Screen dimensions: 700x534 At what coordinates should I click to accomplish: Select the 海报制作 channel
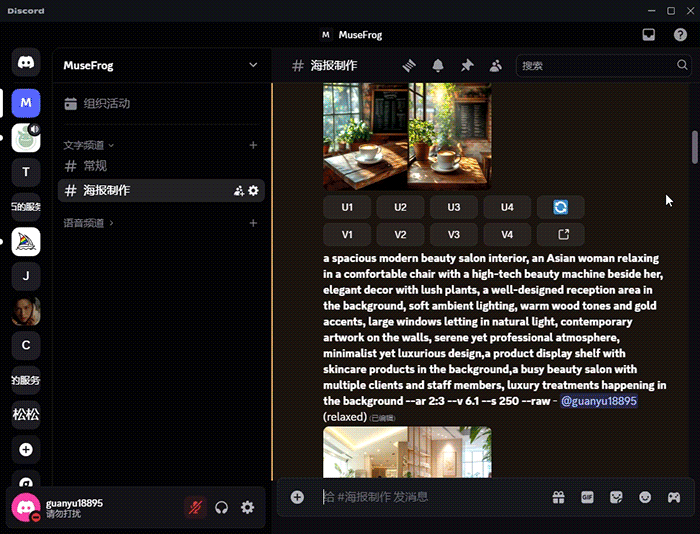point(161,191)
